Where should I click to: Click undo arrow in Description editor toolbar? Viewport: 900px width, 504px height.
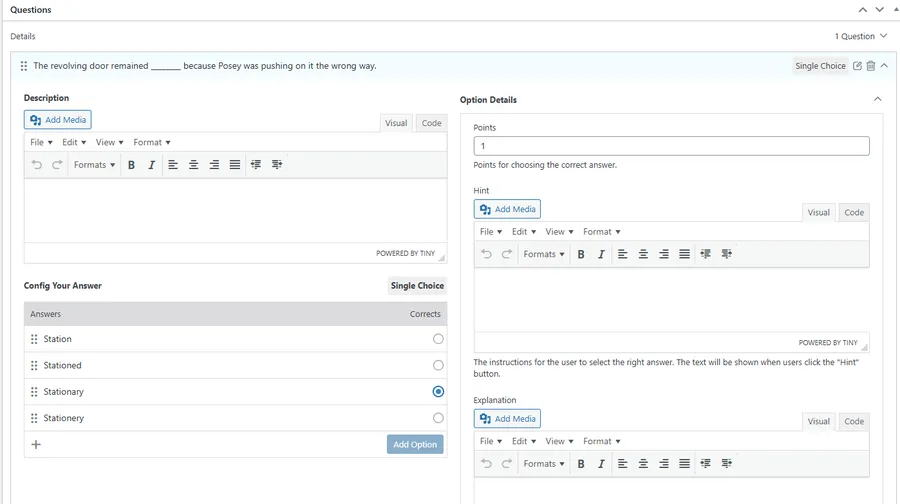coord(37,165)
